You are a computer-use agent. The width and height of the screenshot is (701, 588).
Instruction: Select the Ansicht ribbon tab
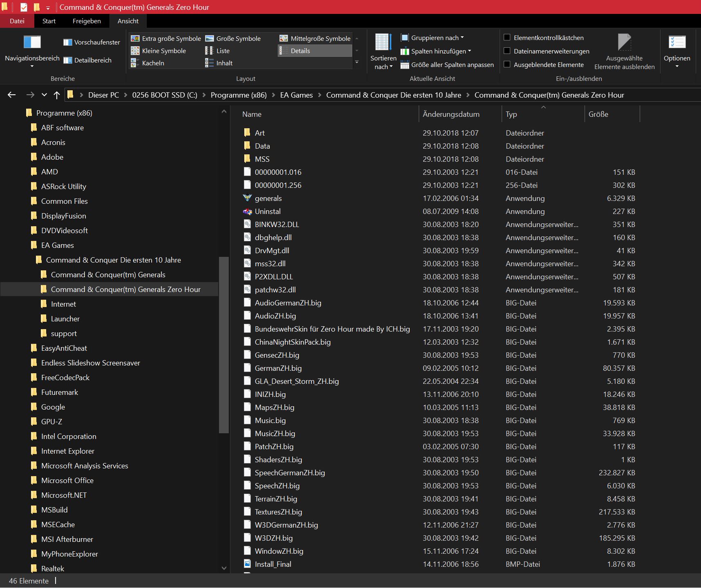(128, 21)
